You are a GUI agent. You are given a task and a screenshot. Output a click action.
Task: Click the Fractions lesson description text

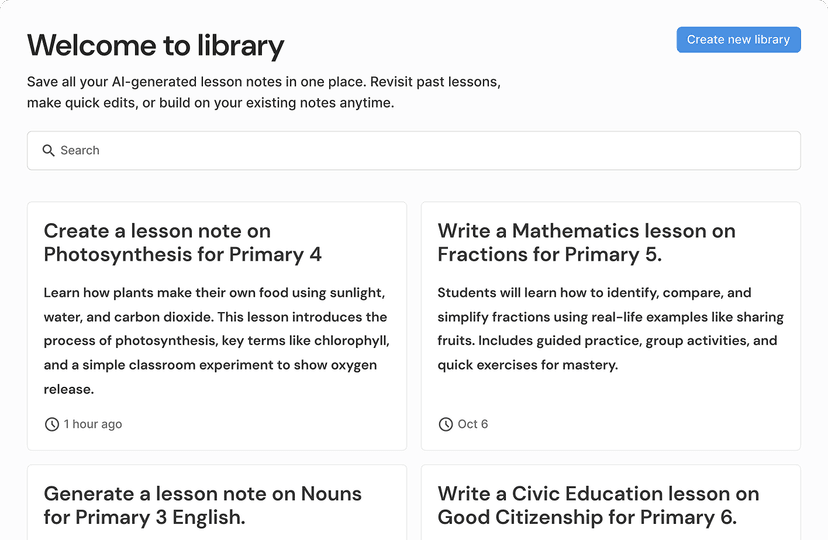coord(610,329)
